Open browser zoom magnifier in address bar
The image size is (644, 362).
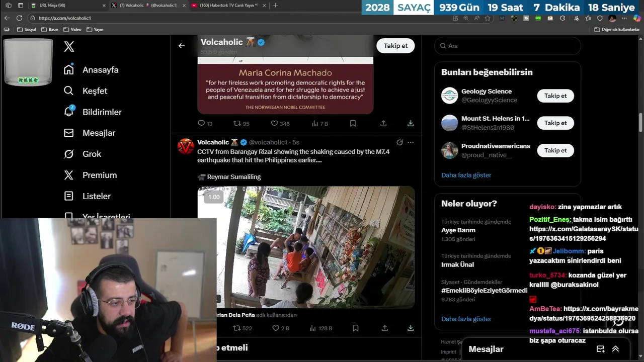point(466,18)
